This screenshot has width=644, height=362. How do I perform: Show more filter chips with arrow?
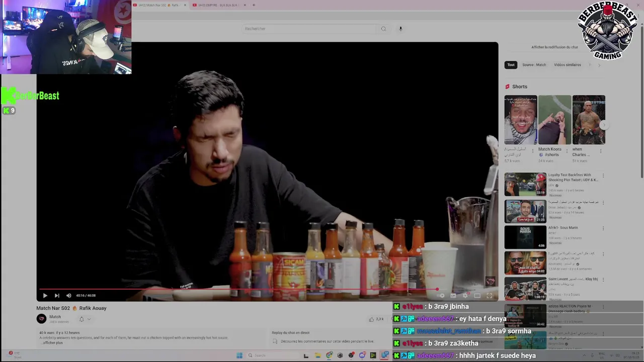pyautogui.click(x=599, y=65)
